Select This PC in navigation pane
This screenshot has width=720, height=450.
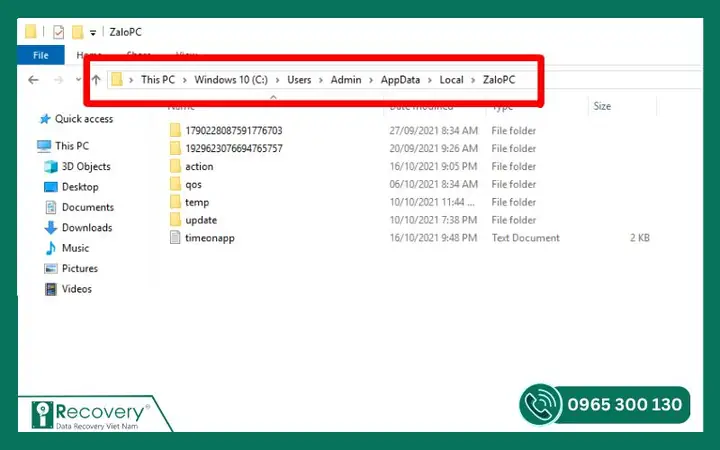tap(72, 146)
